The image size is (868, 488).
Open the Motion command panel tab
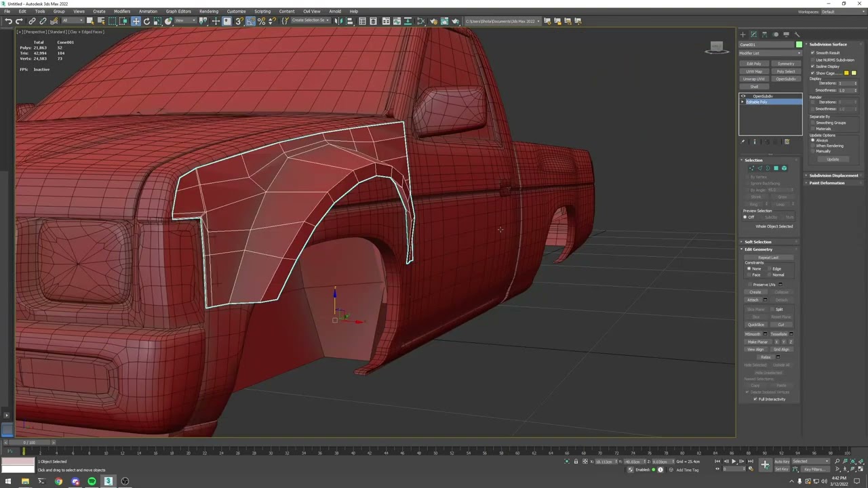(x=775, y=35)
